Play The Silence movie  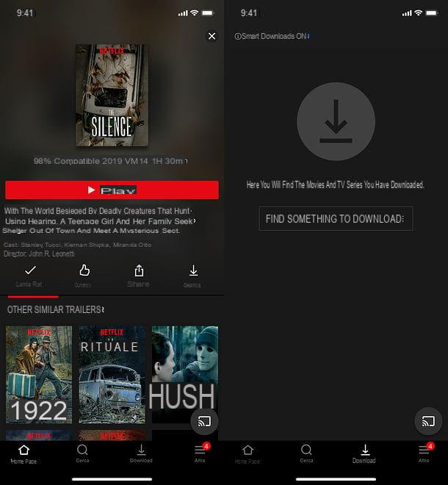112,190
